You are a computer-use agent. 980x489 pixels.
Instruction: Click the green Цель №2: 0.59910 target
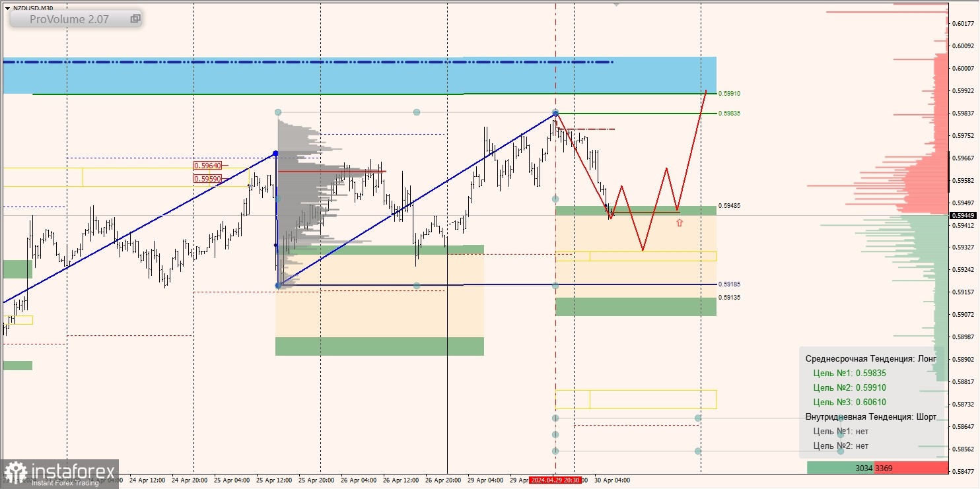tap(850, 387)
